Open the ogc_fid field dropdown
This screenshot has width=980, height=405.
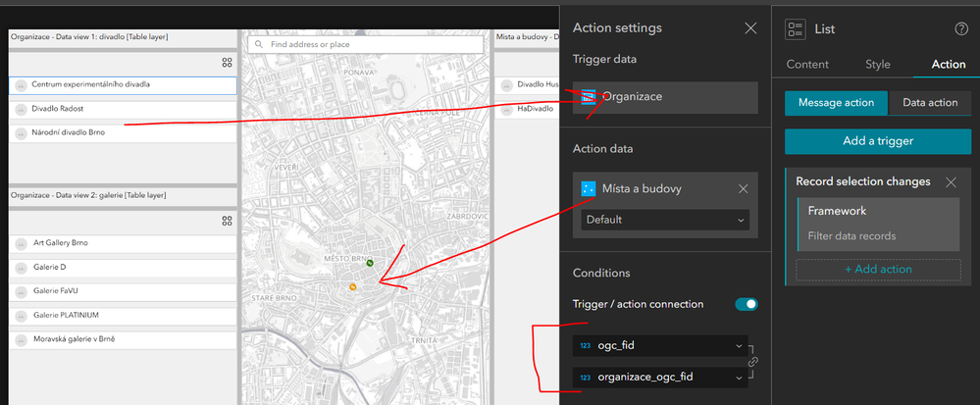738,346
